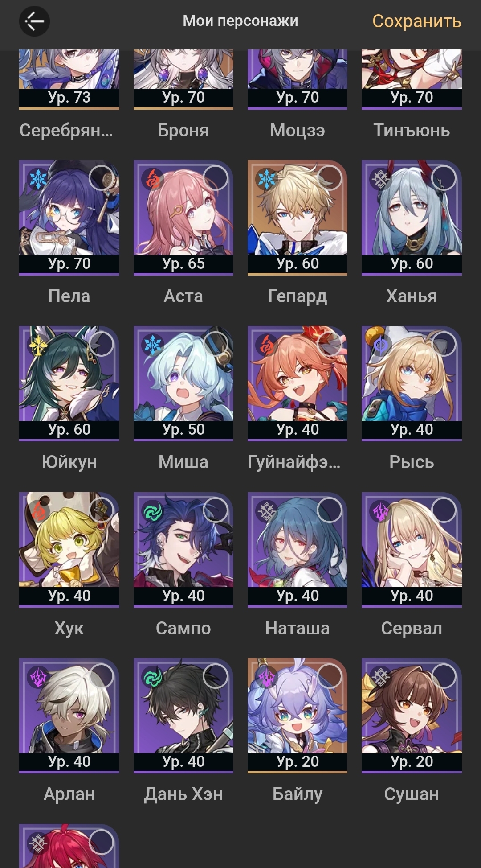This screenshot has width=481, height=868.
Task: Select Гепард with its circle checkbox
Action: pos(330,178)
